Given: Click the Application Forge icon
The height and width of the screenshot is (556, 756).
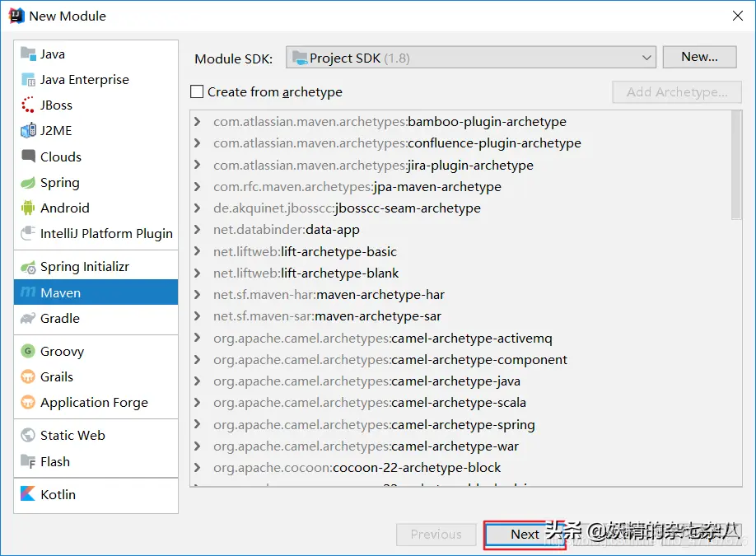Looking at the screenshot, I should tap(28, 402).
